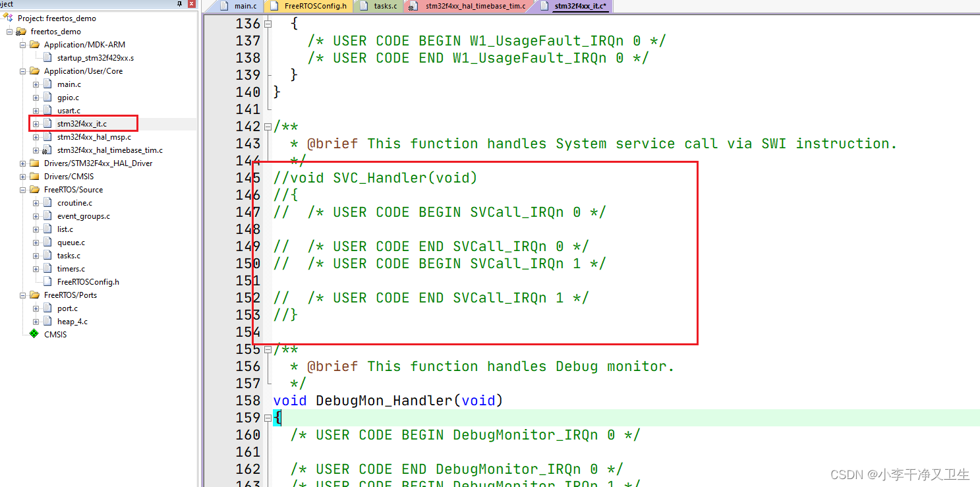Screen dimensions: 980x487
Task: Expand the gpio.c tree node
Action: click(36, 97)
